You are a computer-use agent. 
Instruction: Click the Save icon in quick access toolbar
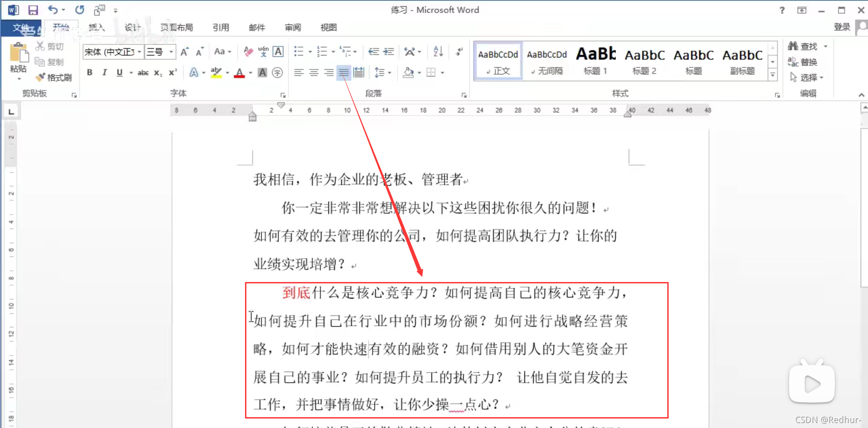(33, 9)
